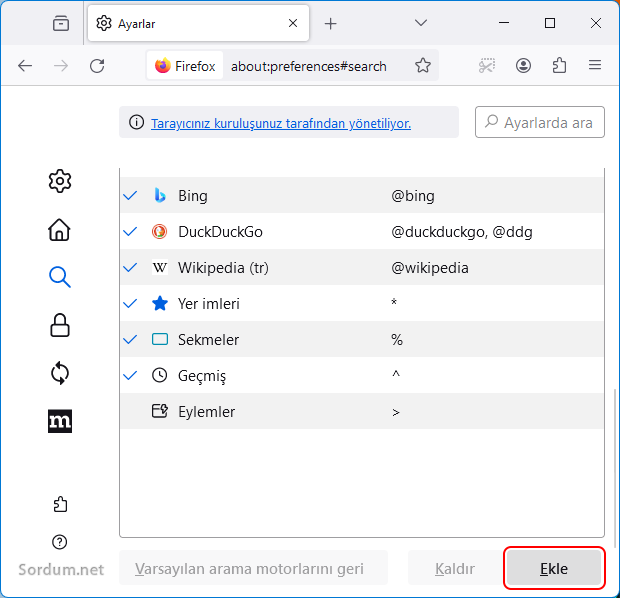The width and height of the screenshot is (620, 598).
Task: Open the managed by organization link
Action: 281,123
